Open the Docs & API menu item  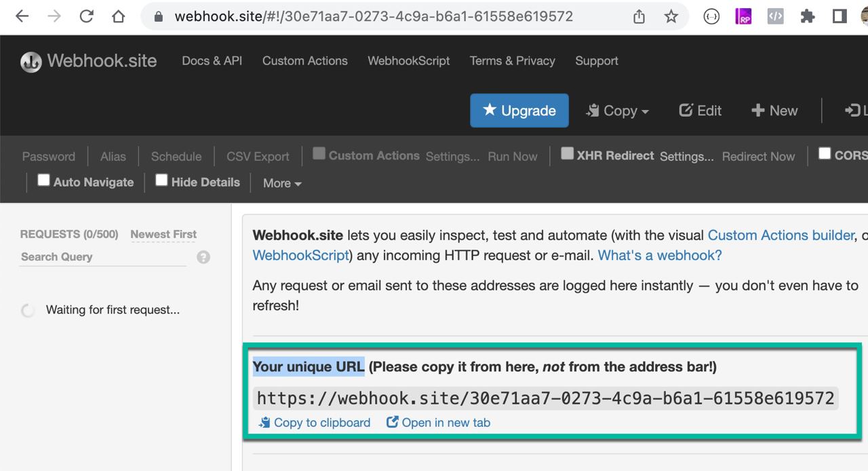(212, 60)
